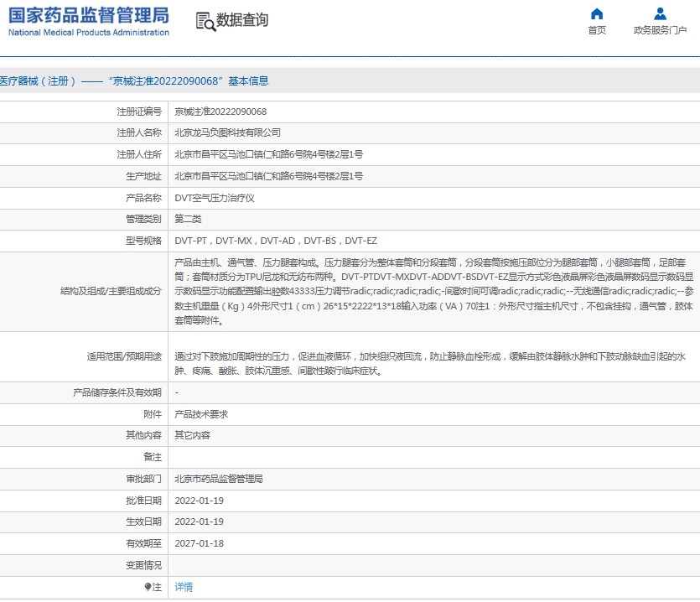Click the 审批部门 row label

point(143,479)
